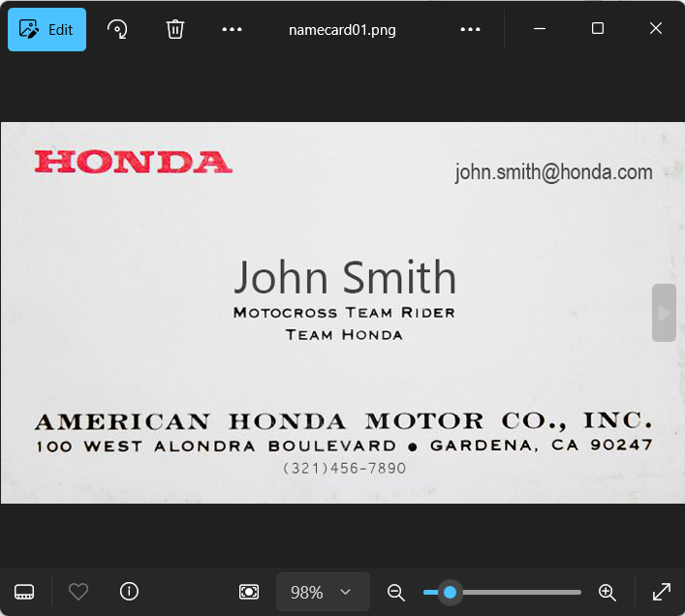Open the file info panel
This screenshot has height=616, width=685.
click(x=129, y=592)
